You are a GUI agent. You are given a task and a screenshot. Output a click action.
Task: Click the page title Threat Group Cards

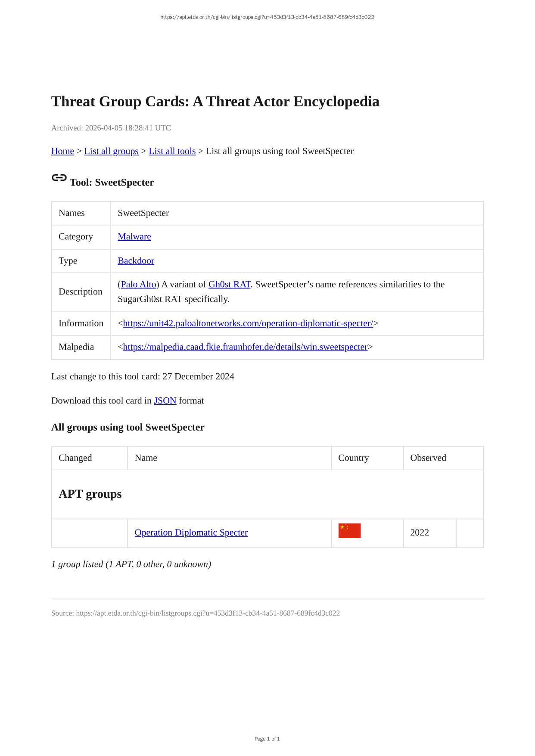point(215,102)
